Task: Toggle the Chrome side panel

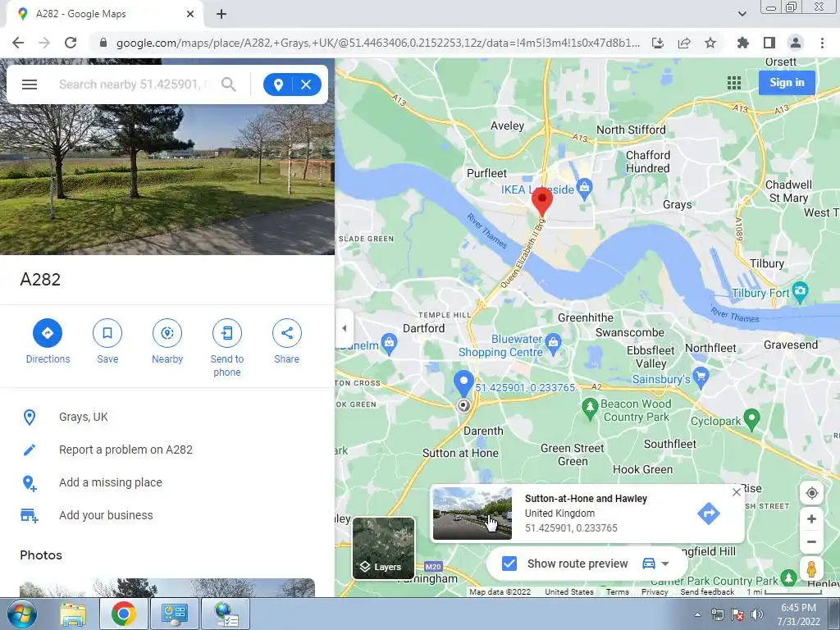Action: tap(769, 43)
